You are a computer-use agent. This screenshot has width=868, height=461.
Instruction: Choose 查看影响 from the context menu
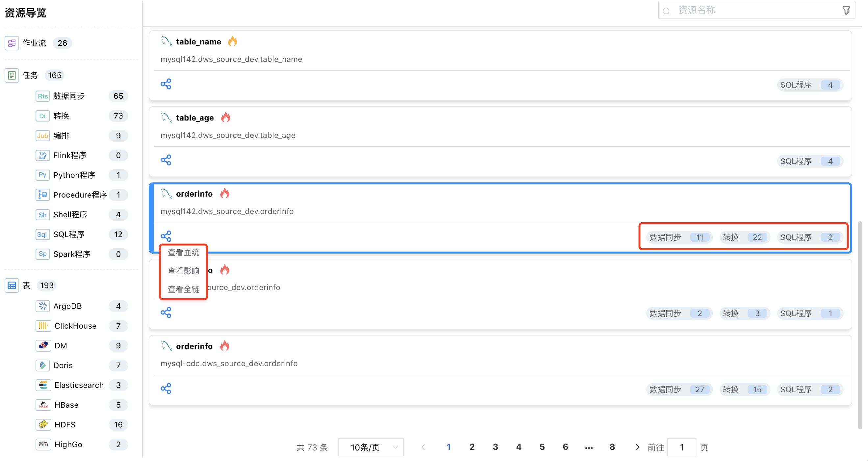coord(183,271)
